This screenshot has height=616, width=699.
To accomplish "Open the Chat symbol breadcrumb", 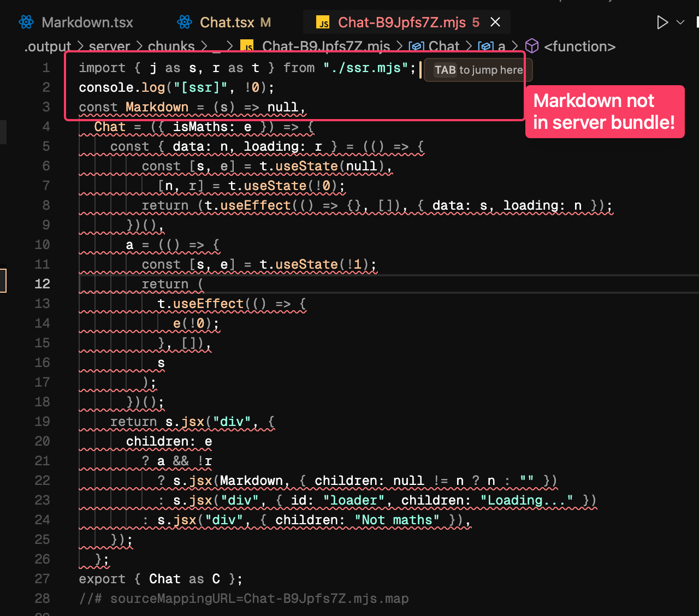I will coord(444,46).
